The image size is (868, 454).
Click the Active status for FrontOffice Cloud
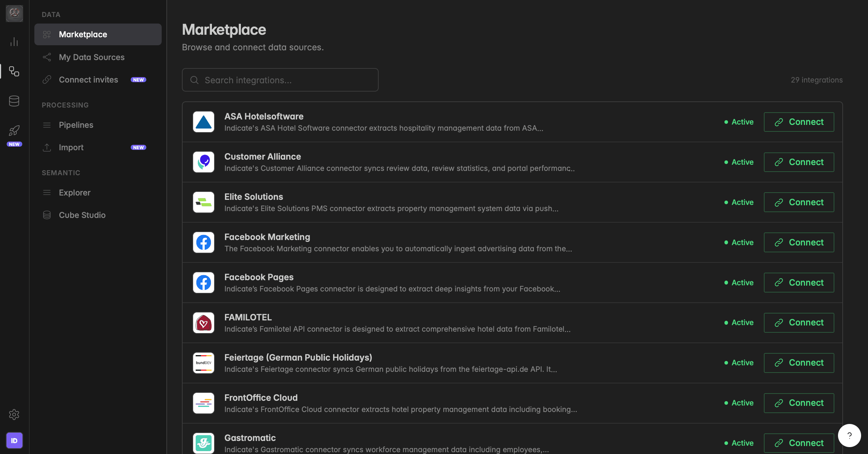pyautogui.click(x=739, y=403)
